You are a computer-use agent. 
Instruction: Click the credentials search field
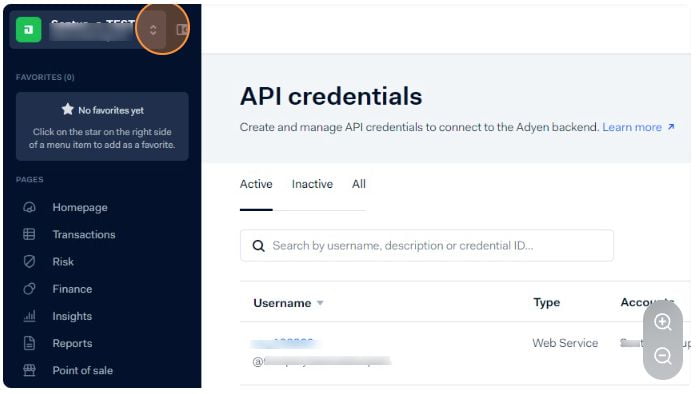[x=427, y=245]
